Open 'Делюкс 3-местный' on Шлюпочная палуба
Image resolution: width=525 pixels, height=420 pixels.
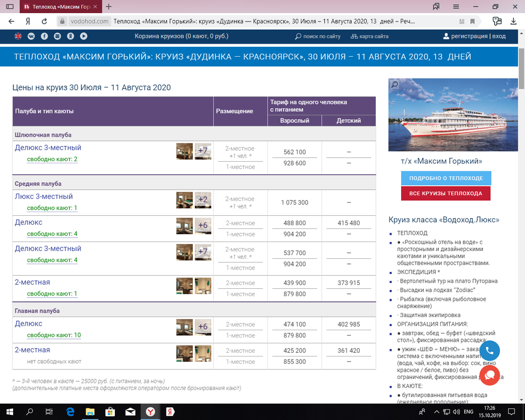(x=48, y=148)
